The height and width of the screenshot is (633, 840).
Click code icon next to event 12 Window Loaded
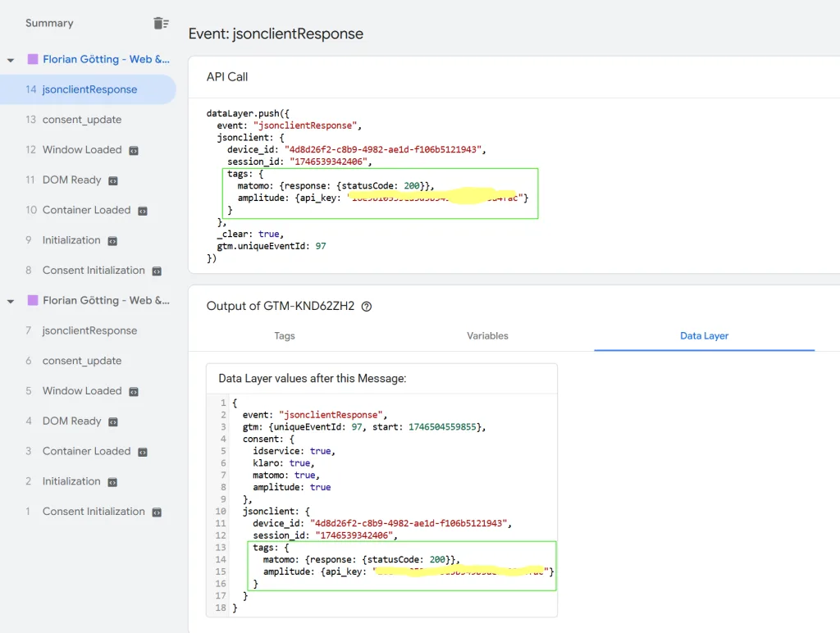click(134, 151)
